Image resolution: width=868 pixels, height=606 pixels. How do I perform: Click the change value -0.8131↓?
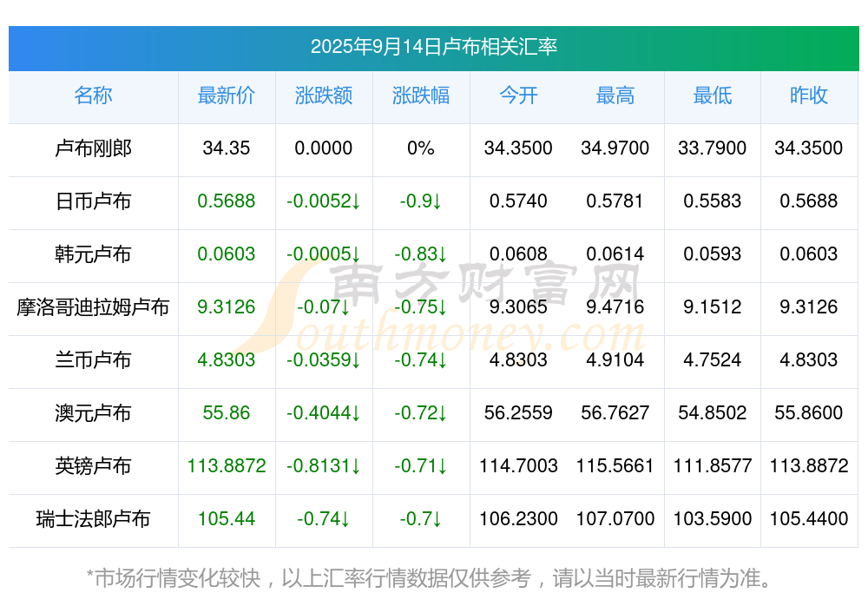click(x=323, y=466)
